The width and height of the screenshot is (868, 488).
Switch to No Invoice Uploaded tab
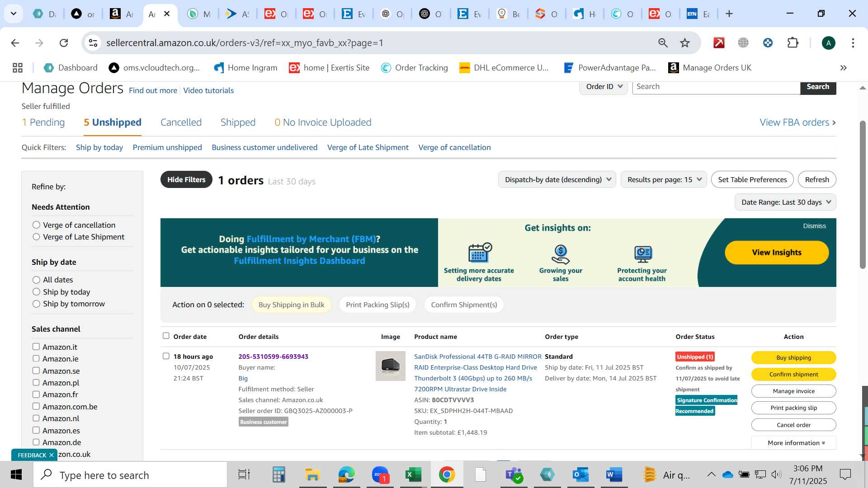click(323, 122)
